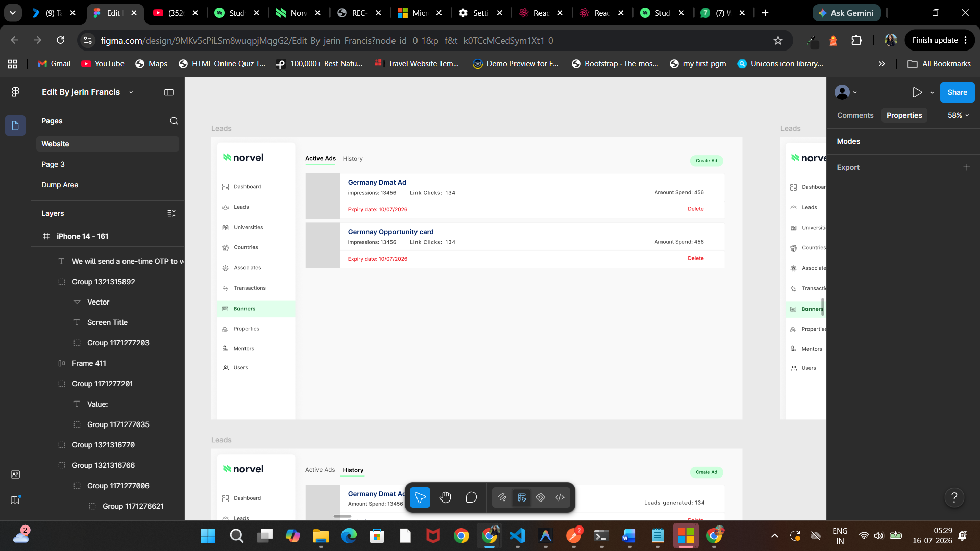Open the help question mark button
This screenshot has height=551, width=980.
[954, 497]
